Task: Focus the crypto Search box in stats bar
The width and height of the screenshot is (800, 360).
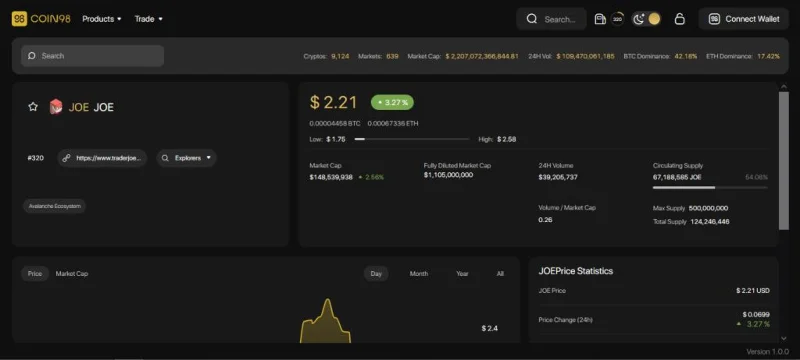Action: coord(92,56)
